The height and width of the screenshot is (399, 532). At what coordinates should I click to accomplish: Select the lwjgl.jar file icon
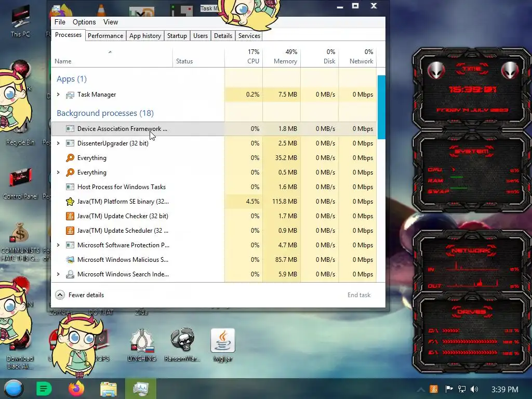pyautogui.click(x=222, y=345)
